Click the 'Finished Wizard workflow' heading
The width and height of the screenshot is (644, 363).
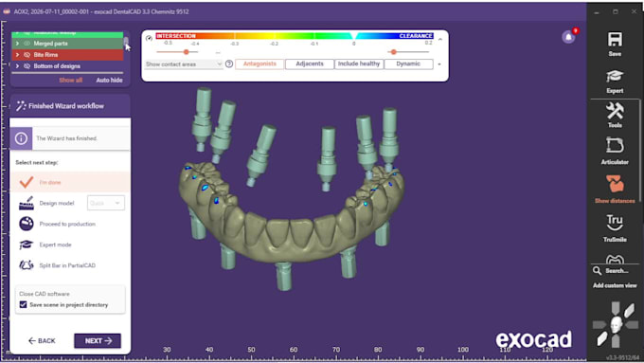pos(66,105)
